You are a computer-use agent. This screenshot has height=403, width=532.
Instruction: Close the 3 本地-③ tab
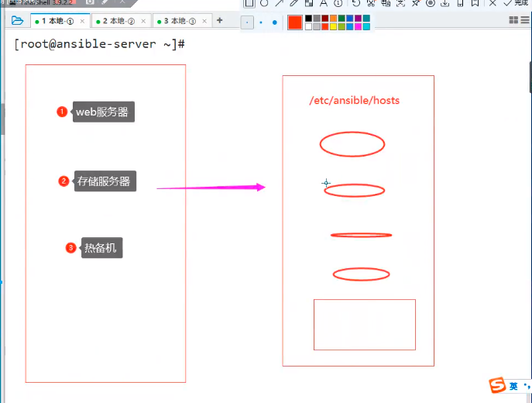pos(204,21)
